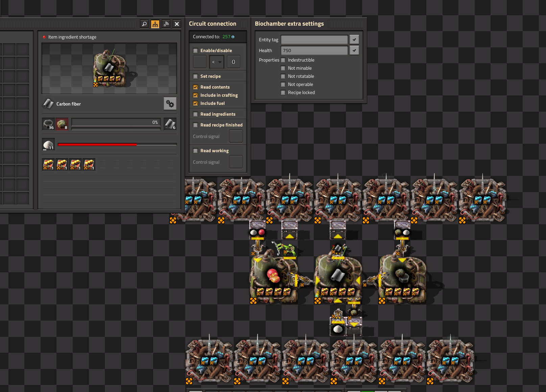
Task: Click the condition constant value 0
Action: pos(233,62)
